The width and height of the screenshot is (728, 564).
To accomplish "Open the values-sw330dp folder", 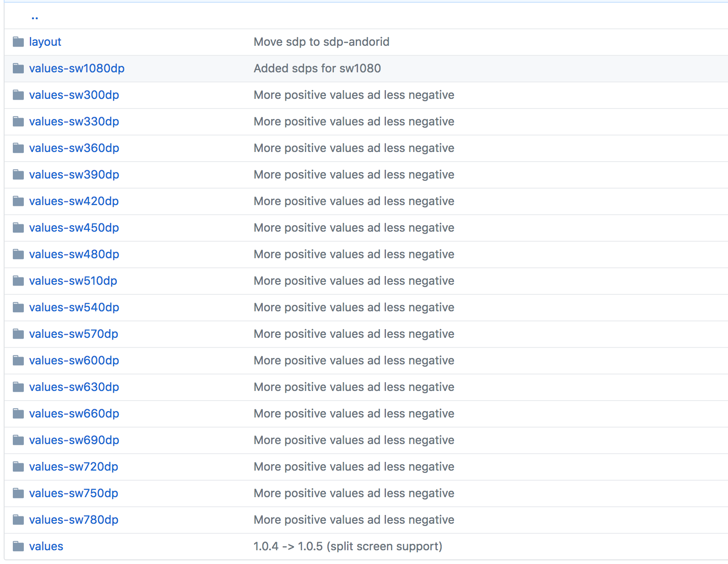I will click(x=74, y=122).
